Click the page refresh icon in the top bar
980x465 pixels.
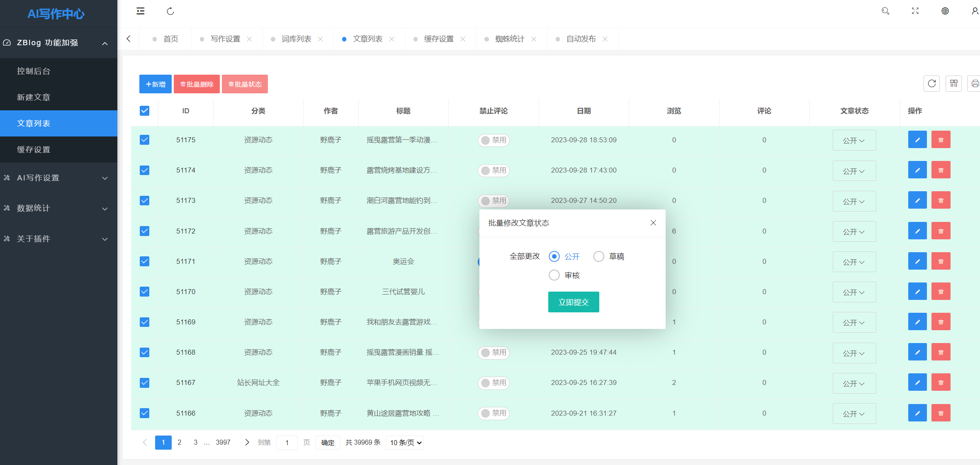[x=170, y=11]
